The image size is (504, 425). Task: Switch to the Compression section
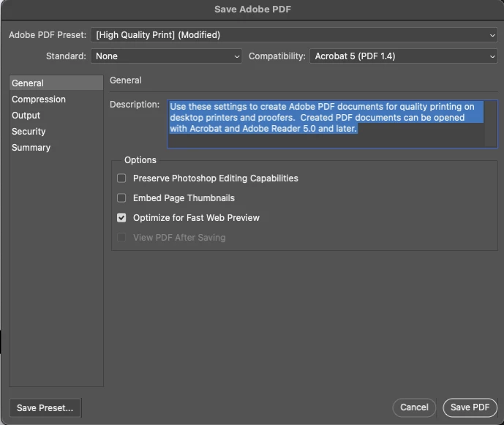56,99
